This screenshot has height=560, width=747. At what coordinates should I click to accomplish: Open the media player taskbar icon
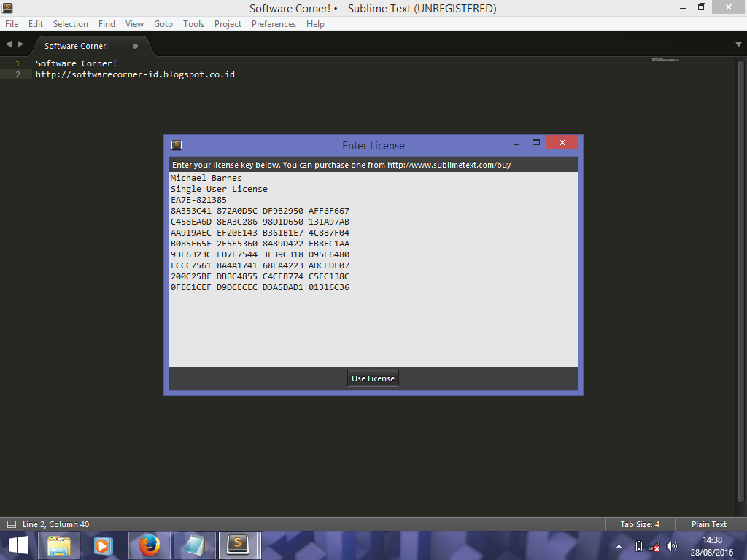tap(102, 545)
